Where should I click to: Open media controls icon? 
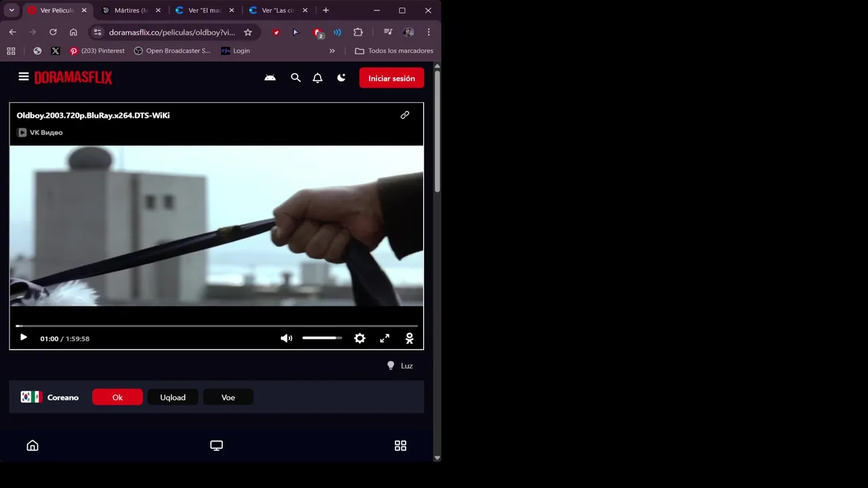388,32
